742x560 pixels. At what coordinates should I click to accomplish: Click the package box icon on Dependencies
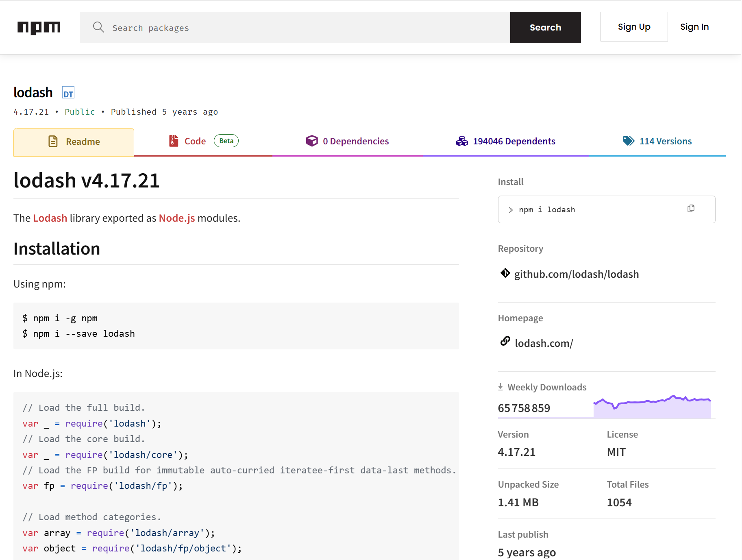pyautogui.click(x=312, y=141)
